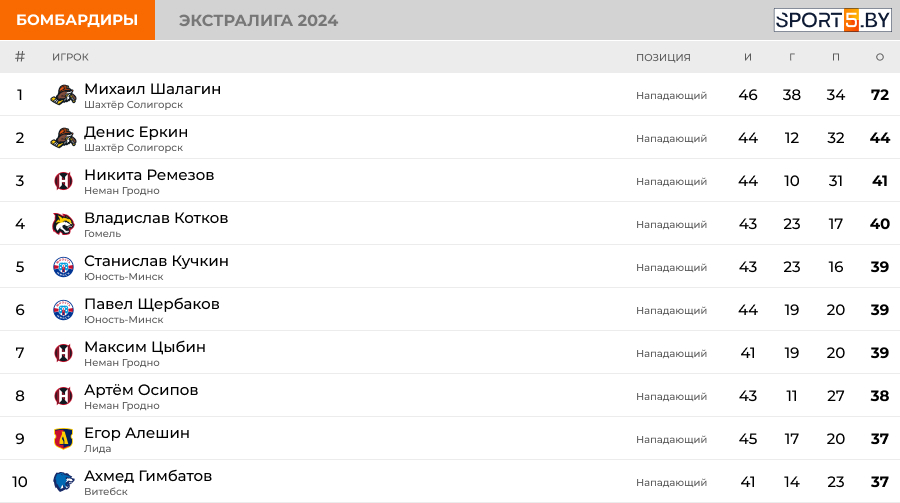Click the team logo next to Денис Еркин
Viewport: 900px width, 503px height.
(63, 138)
